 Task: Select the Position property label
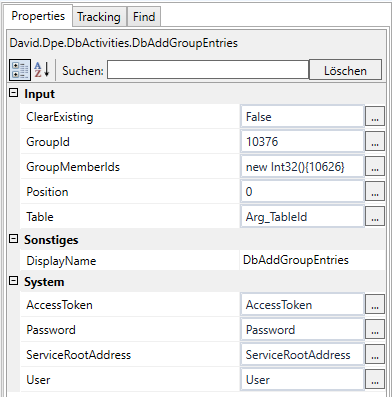[47, 192]
